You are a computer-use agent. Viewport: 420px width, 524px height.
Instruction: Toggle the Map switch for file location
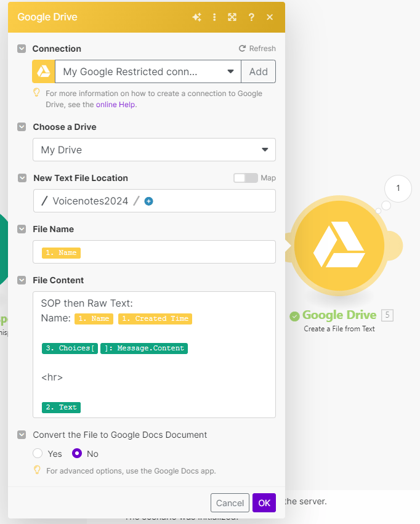[x=246, y=178]
